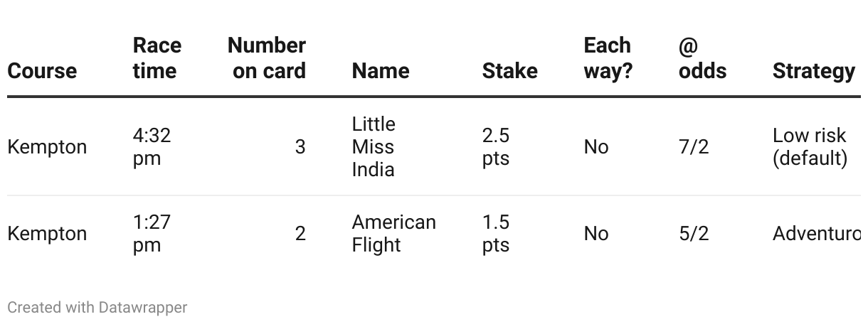
Task: Click Kempton in the first row
Action: tap(47, 147)
